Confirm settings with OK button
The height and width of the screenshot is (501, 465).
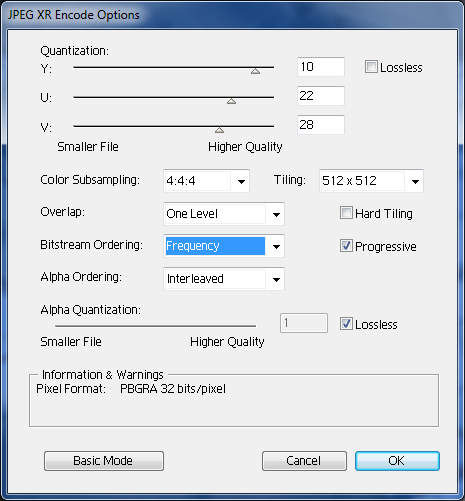tap(397, 461)
